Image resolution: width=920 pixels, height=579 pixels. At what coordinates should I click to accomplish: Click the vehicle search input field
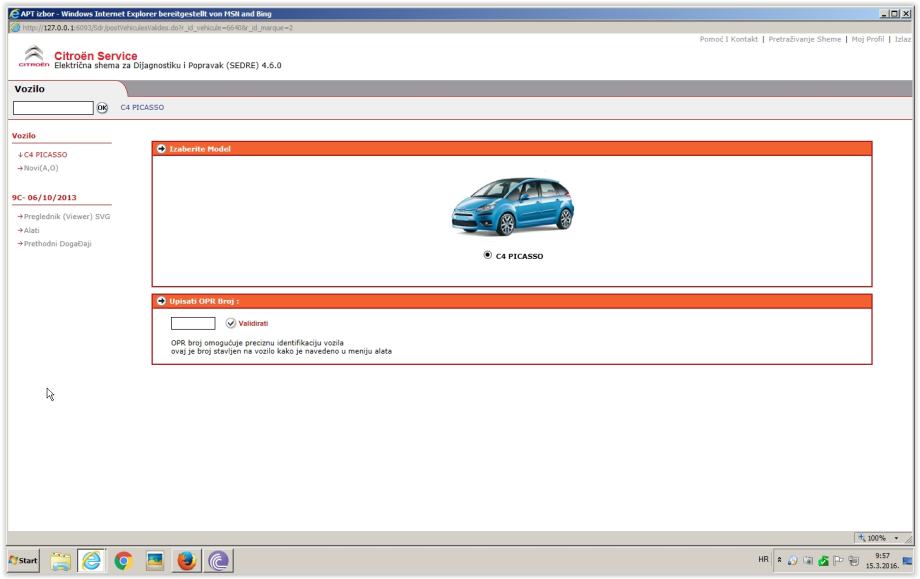click(53, 108)
